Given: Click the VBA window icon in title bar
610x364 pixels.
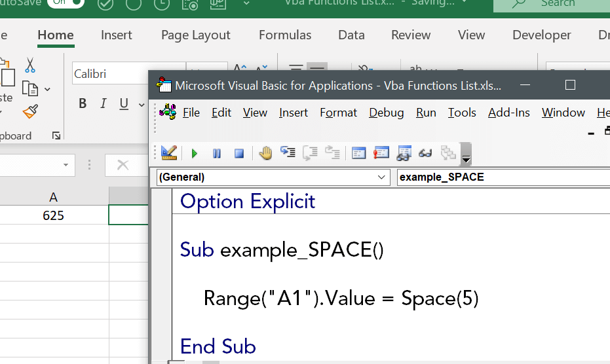Looking at the screenshot, I should 164,84.
